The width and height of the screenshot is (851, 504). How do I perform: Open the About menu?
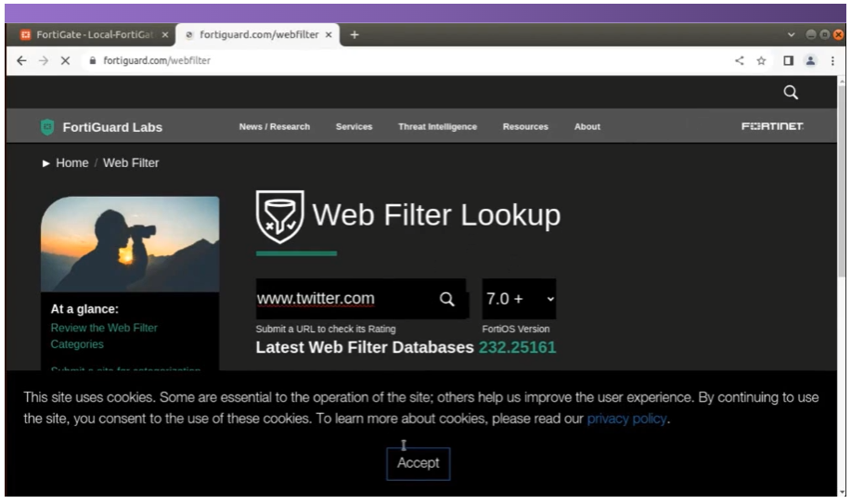point(587,126)
